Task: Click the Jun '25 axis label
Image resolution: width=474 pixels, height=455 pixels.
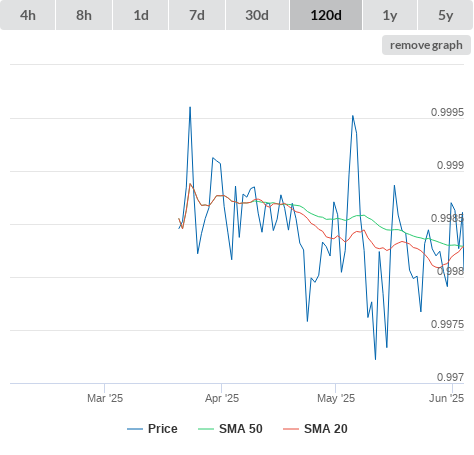Action: (447, 398)
